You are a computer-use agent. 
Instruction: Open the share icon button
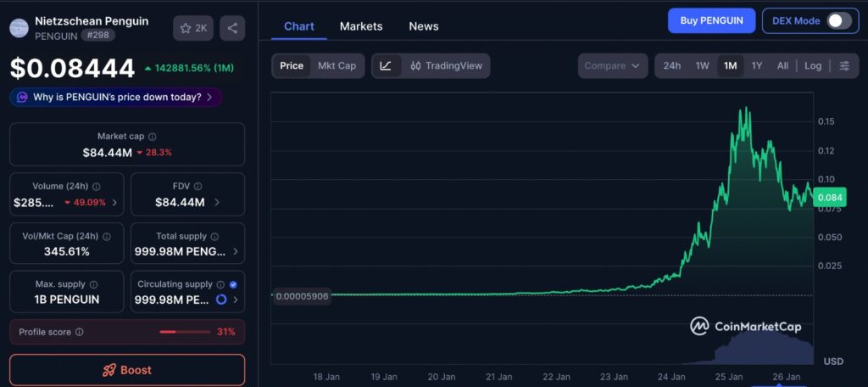(x=232, y=28)
